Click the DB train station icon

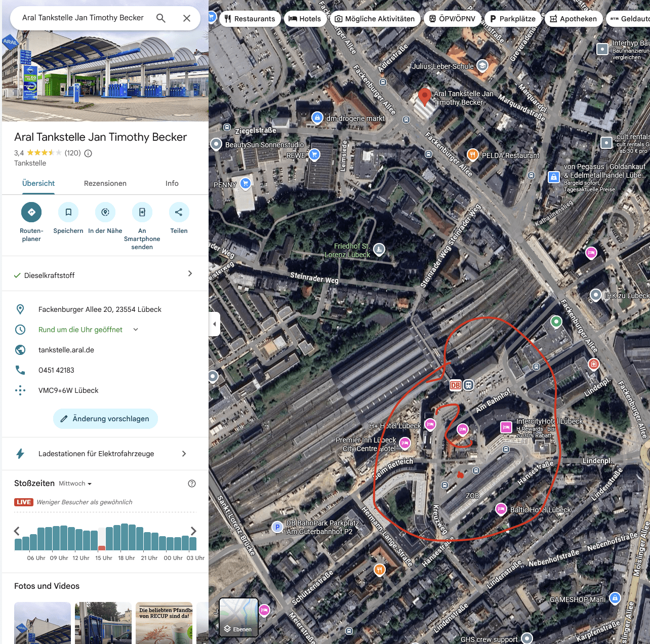pos(456,385)
